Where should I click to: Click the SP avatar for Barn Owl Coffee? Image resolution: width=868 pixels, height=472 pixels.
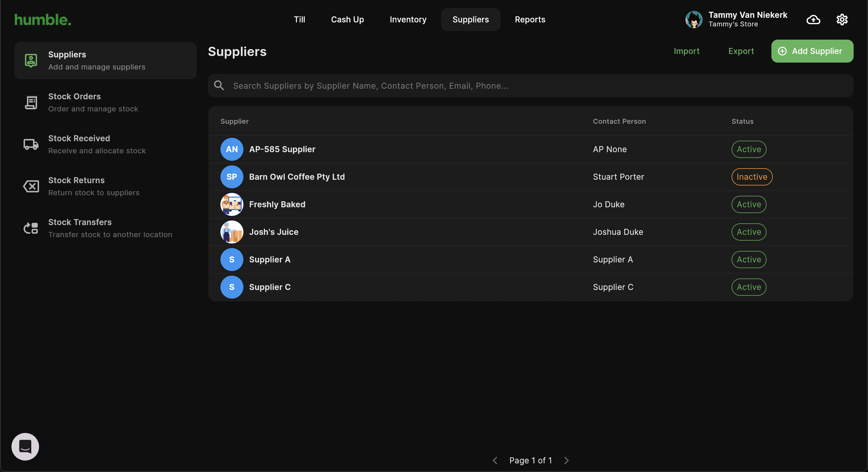click(232, 177)
